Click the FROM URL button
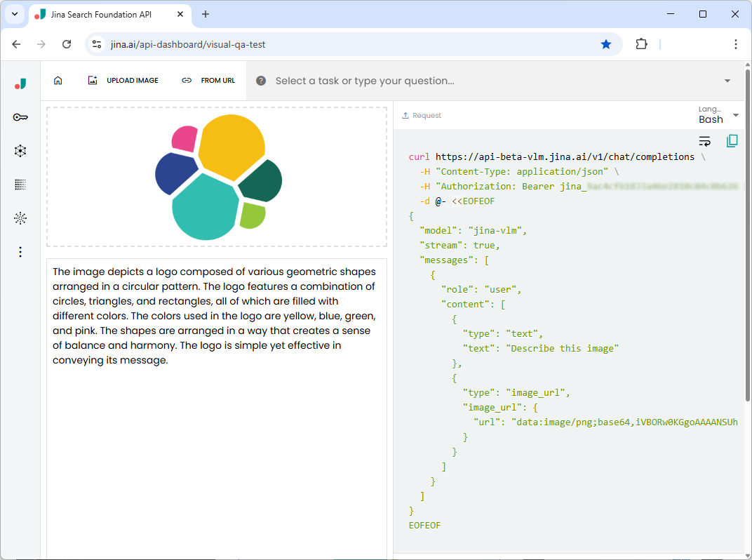The width and height of the screenshot is (752, 560). (208, 80)
